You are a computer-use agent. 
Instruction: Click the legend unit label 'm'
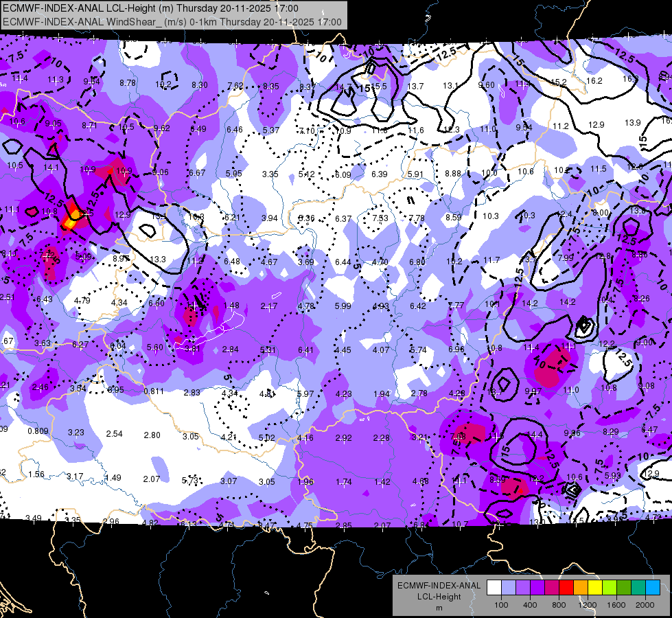pyautogui.click(x=439, y=608)
